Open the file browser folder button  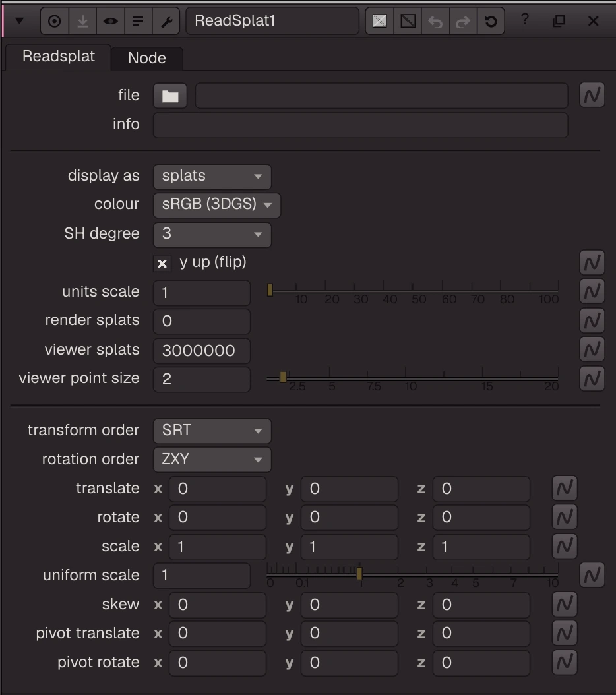(170, 96)
